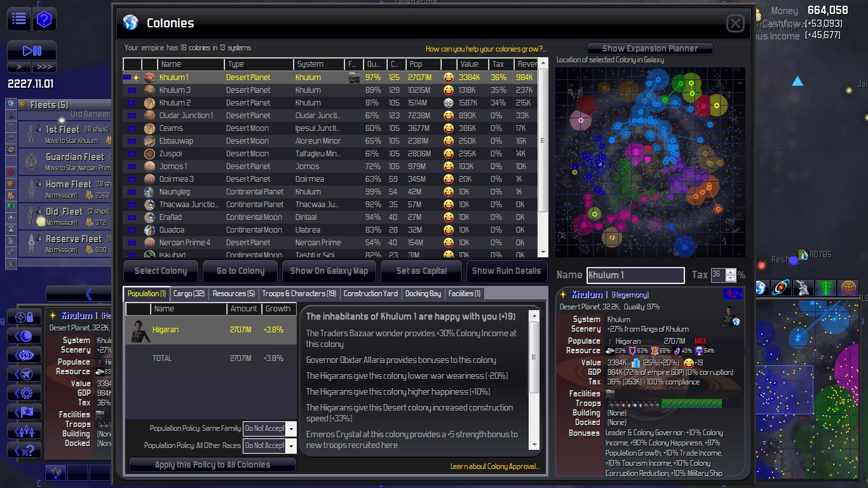Collapse the selection panel with left chevron

pos(79,294)
